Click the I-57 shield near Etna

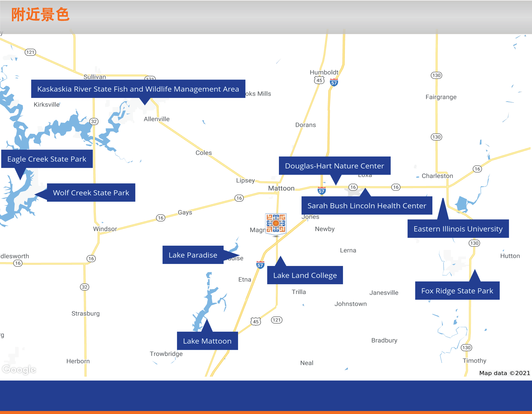pyautogui.click(x=260, y=265)
